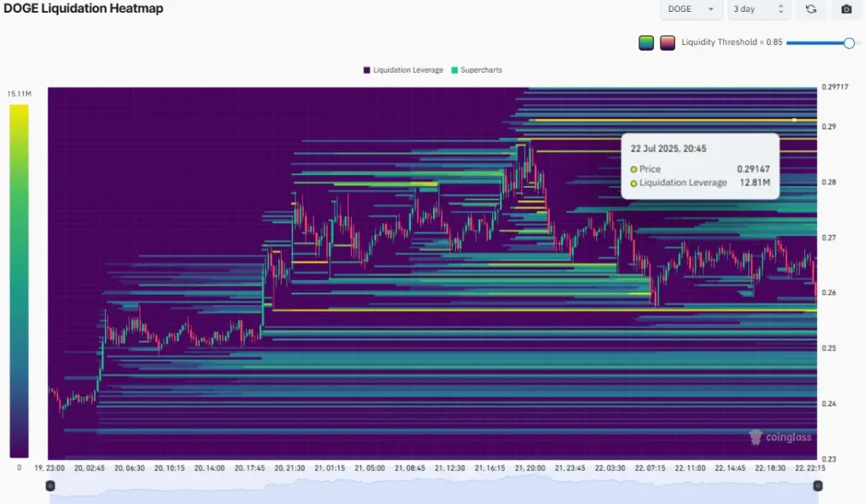The image size is (866, 504).
Task: Click the camera screenshot icon
Action: 846,9
